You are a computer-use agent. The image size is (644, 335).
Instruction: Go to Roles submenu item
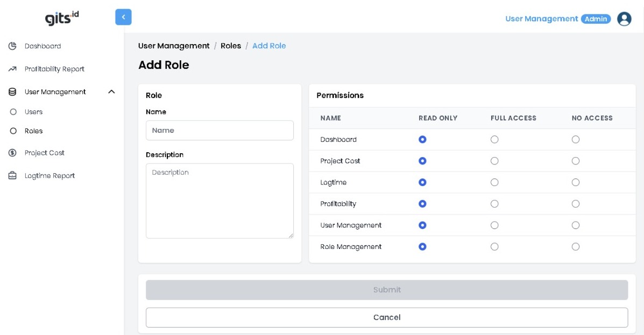pos(33,131)
